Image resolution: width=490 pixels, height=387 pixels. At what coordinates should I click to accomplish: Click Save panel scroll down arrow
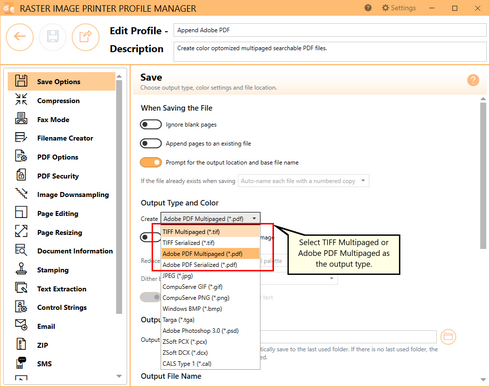click(x=483, y=380)
